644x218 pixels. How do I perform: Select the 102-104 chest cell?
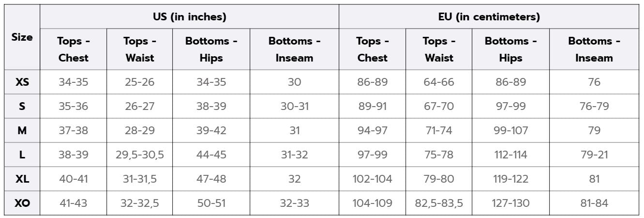click(373, 179)
